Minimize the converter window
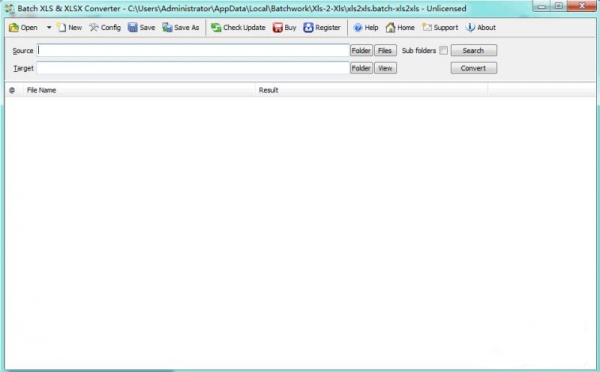This screenshot has width=600, height=372. click(x=541, y=6)
